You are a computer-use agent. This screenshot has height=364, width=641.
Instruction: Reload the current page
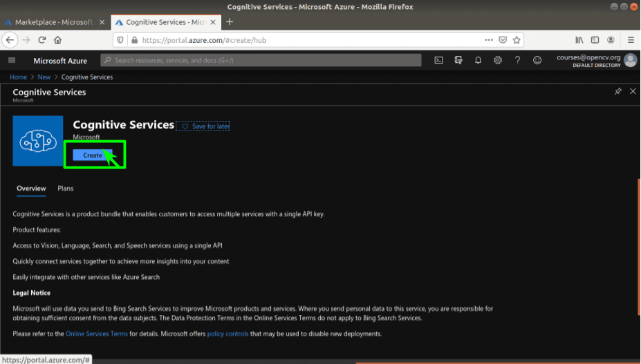tap(41, 40)
